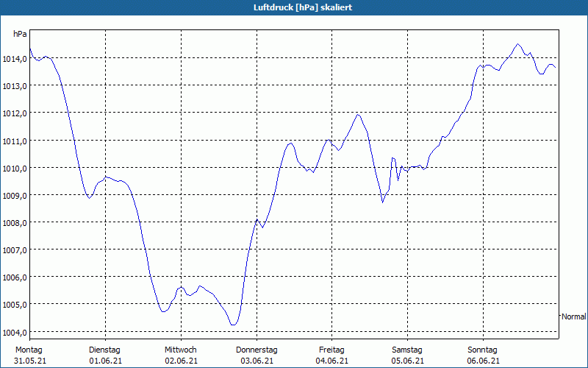Click the 'Normal' marker label
This screenshot has width=588, height=368.
click(574, 316)
